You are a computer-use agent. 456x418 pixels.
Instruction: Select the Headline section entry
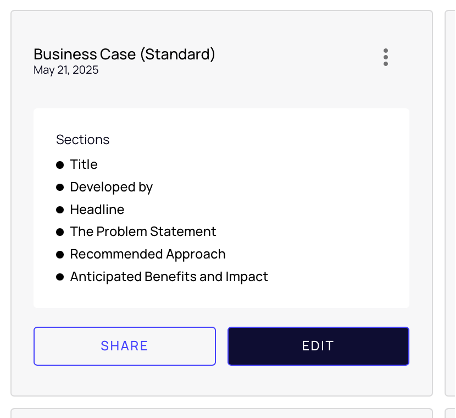tap(97, 210)
